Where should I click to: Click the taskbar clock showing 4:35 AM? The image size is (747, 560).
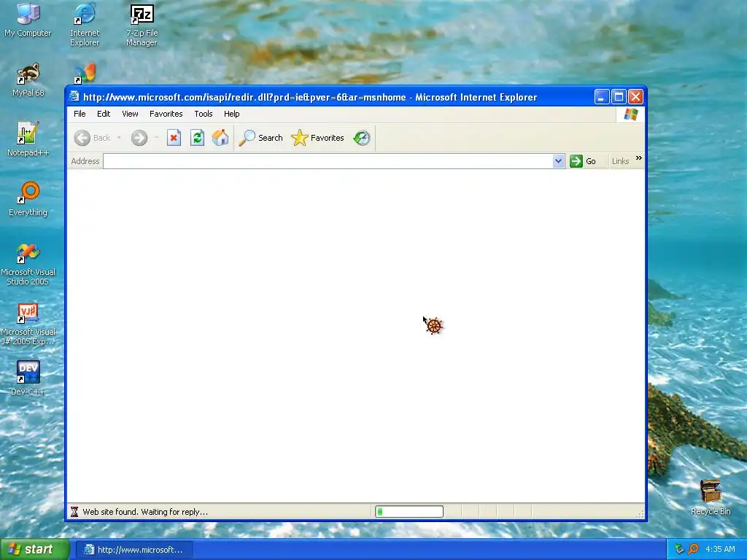tap(720, 549)
